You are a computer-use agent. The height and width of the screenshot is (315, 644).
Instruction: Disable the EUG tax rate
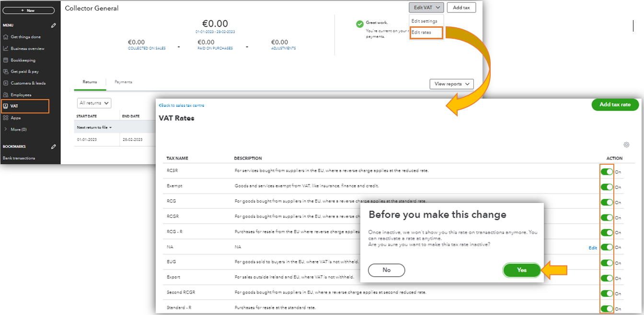607,263
